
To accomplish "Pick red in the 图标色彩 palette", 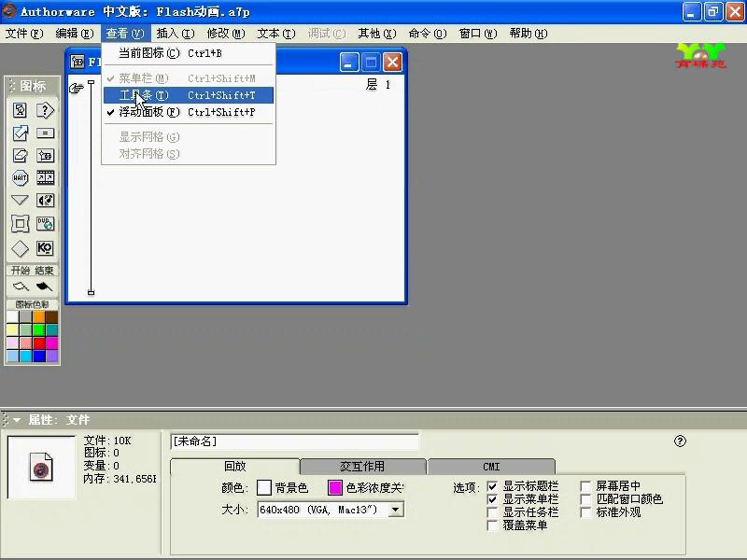I will point(38,343).
